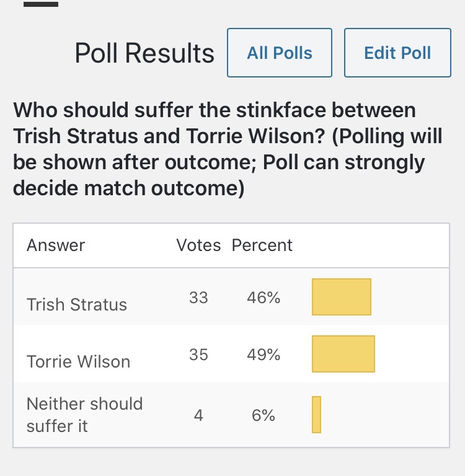Click the 46% percent value

coord(263,298)
